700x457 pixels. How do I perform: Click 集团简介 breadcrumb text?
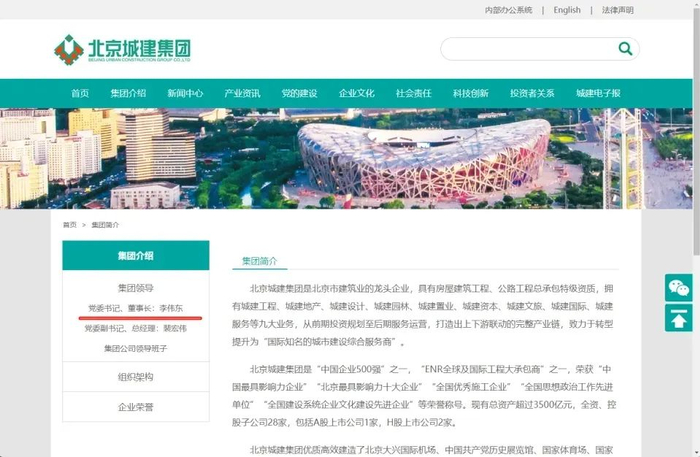pos(105,225)
